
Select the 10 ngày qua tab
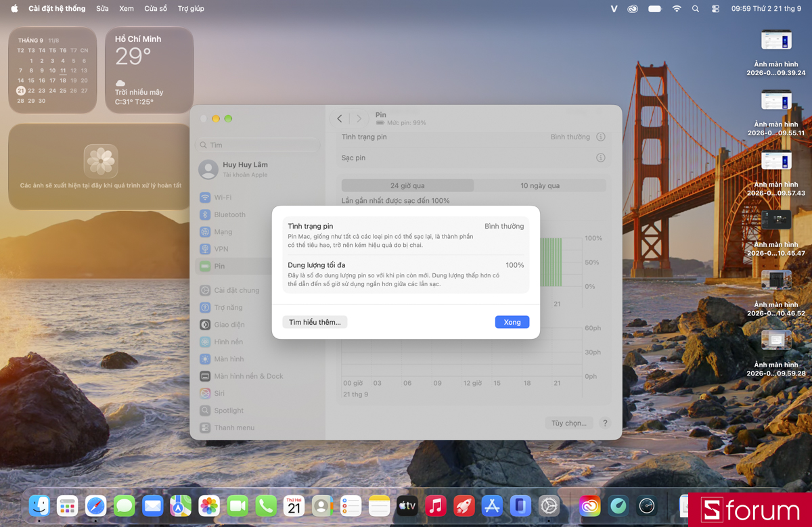coord(540,185)
